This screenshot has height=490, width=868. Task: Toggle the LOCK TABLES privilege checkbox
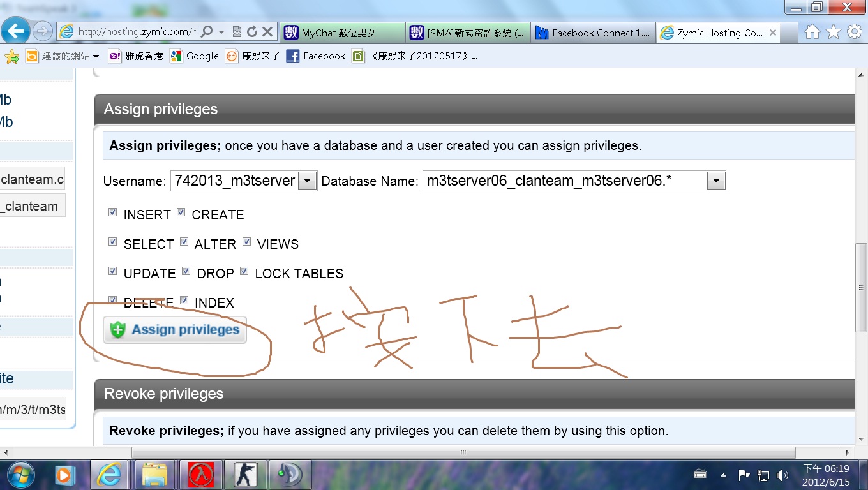[244, 271]
